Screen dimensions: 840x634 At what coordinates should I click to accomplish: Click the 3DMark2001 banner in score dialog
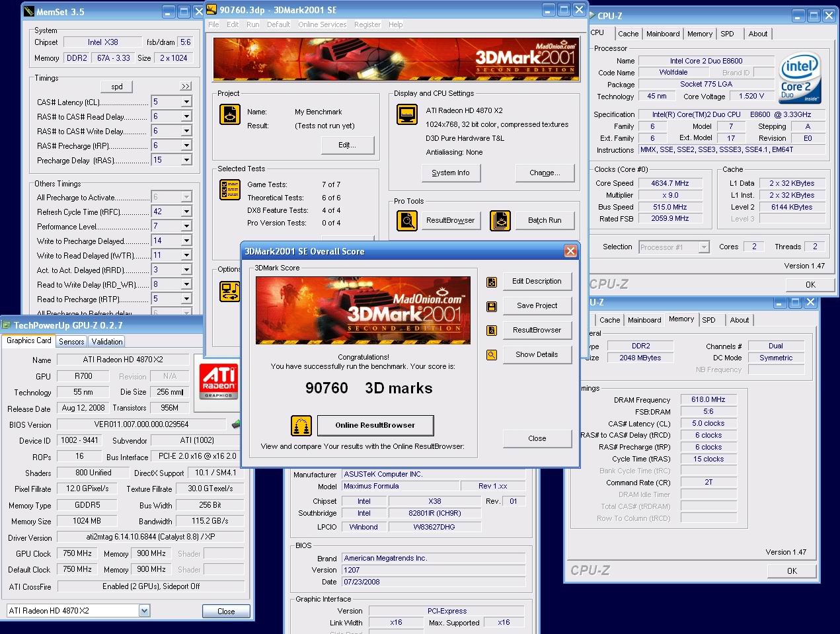363,311
